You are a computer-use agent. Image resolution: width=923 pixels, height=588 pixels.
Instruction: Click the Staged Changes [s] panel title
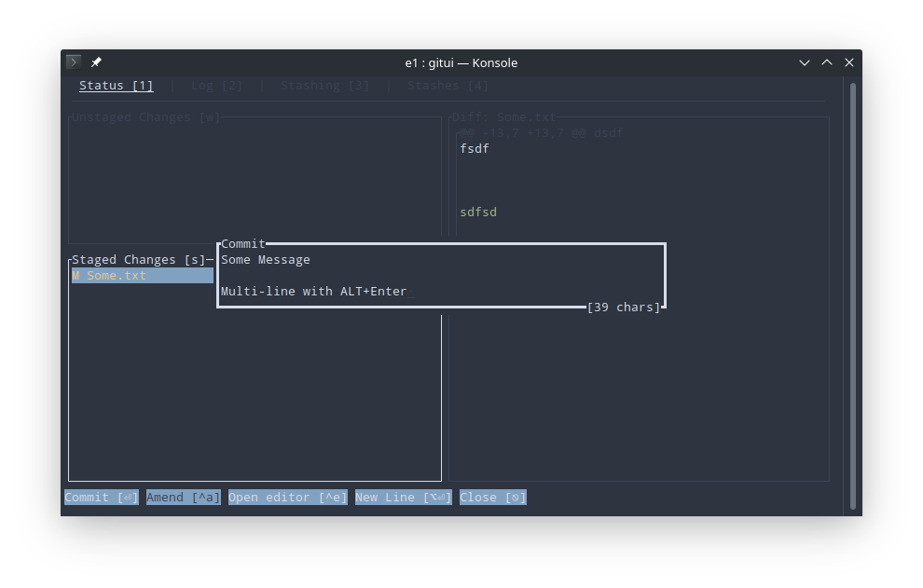(x=138, y=260)
